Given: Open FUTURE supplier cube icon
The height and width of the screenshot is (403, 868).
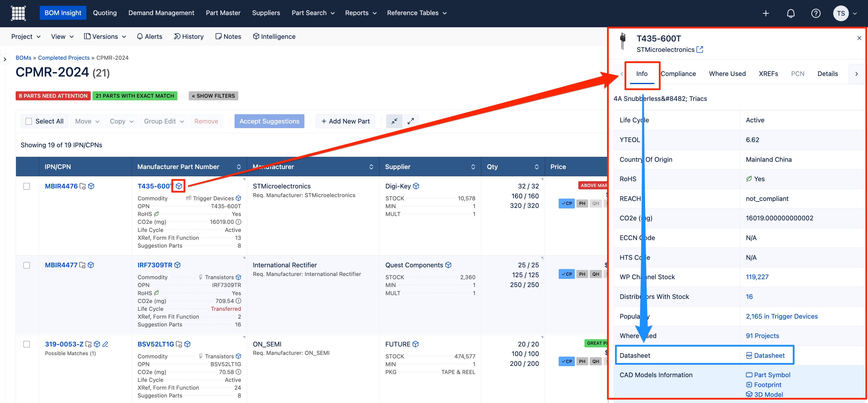Looking at the screenshot, I should coord(415,344).
